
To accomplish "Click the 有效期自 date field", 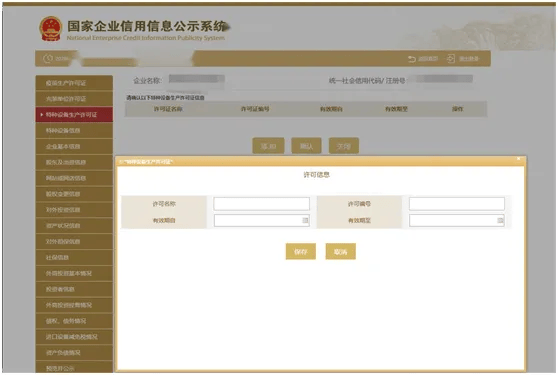I will (x=262, y=221).
